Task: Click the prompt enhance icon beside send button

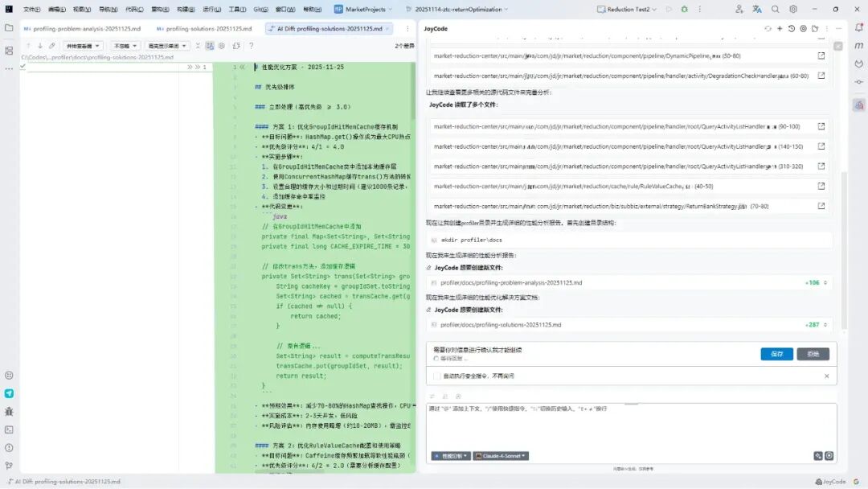Action: [x=817, y=456]
